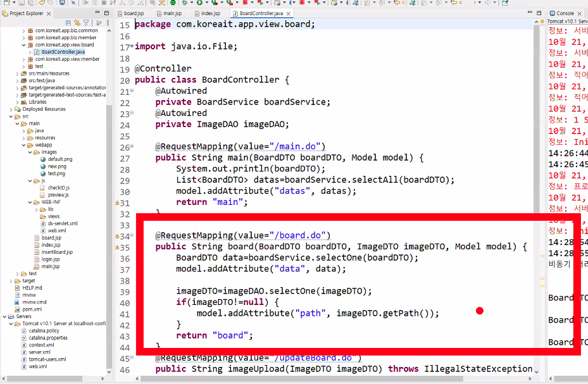Select catalina.properties file
The width and height of the screenshot is (588, 384).
[45, 338]
